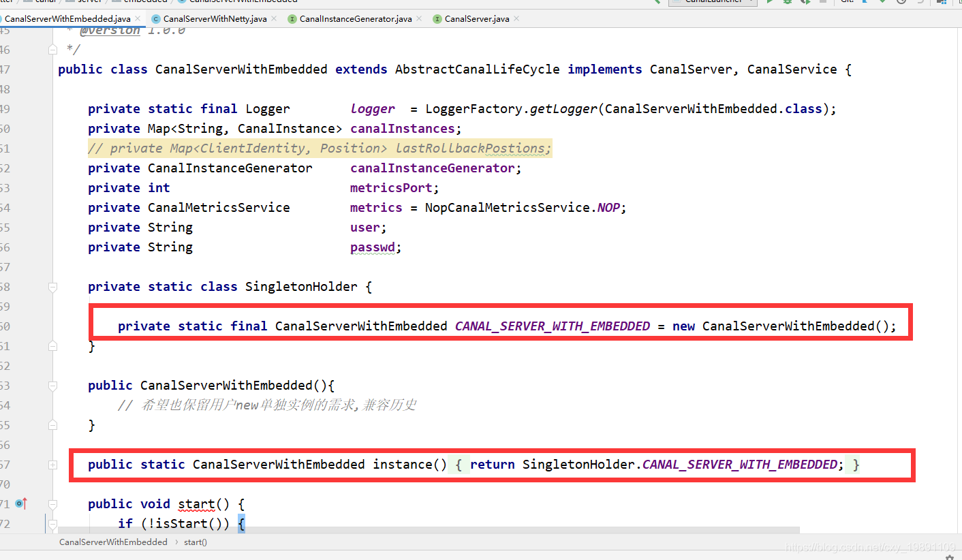Click 'NopCanalMetricsService' in the metrics line
The height and width of the screenshot is (560, 962).
tap(507, 208)
